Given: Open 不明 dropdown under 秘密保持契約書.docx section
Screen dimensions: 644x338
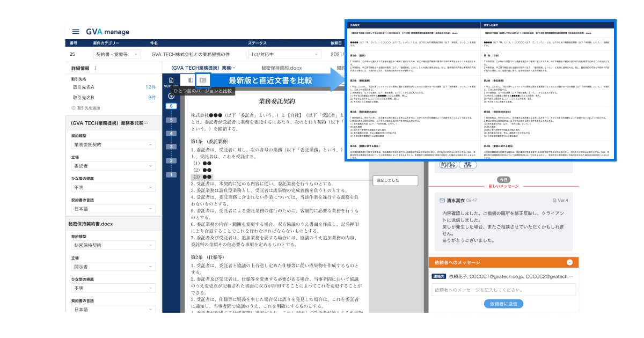Looking at the screenshot, I should click(113, 288).
